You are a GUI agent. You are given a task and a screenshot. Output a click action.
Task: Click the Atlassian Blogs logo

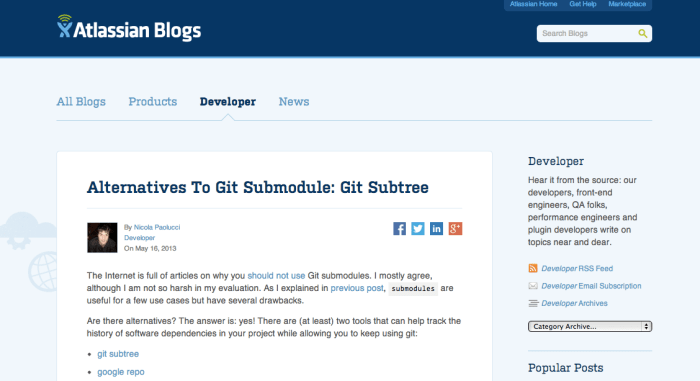[x=129, y=28]
